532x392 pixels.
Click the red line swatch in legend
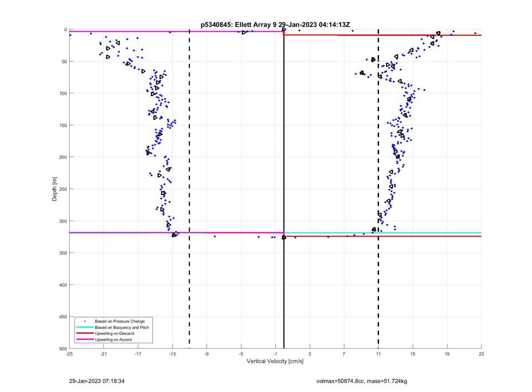[x=85, y=334]
